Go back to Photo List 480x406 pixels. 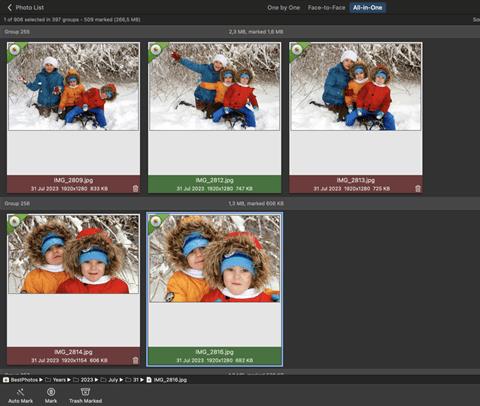(25, 7)
